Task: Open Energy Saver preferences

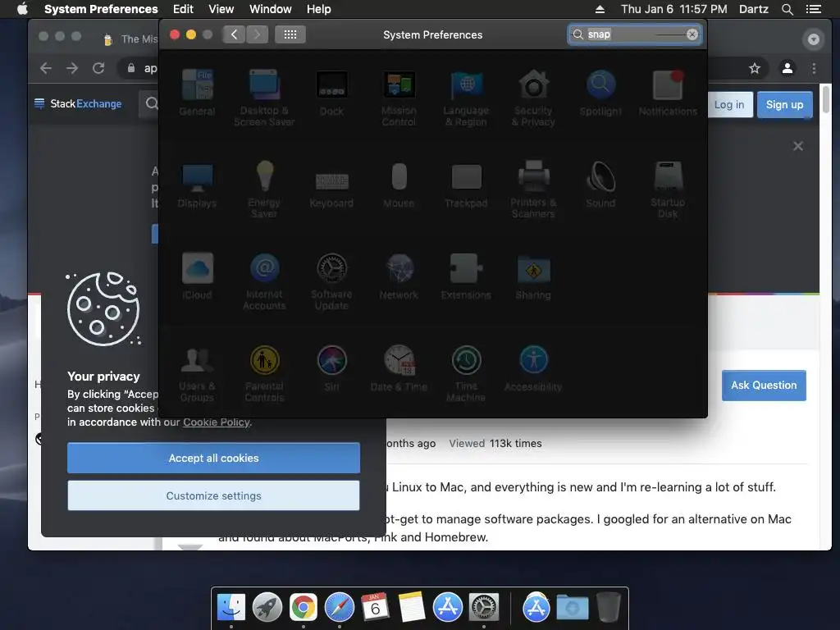Action: point(264,189)
